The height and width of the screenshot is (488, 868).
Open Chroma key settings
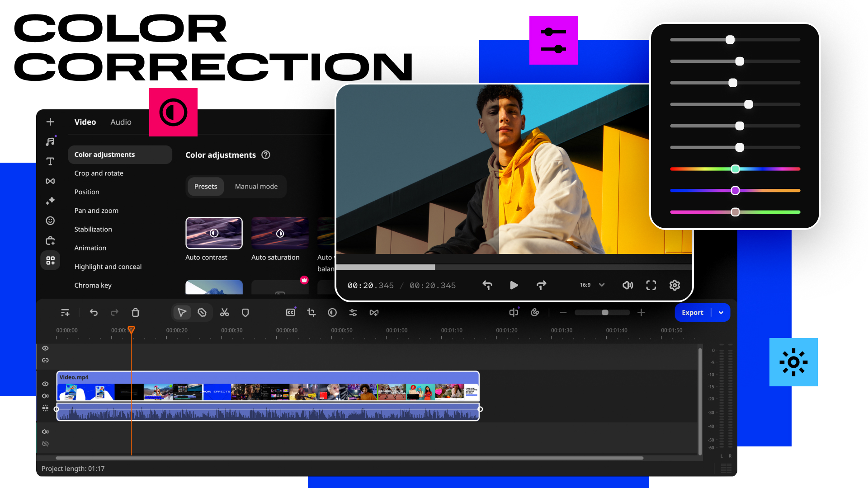click(x=93, y=286)
